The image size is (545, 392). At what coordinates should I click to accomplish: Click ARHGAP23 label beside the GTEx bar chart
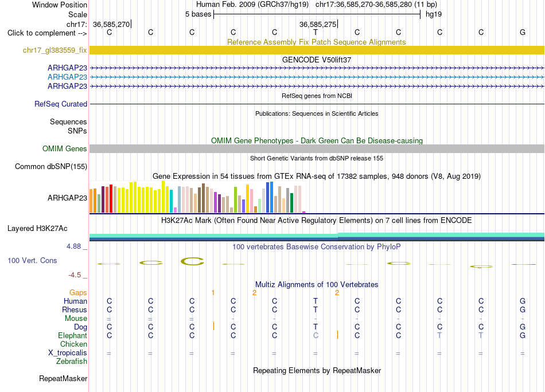coord(67,198)
